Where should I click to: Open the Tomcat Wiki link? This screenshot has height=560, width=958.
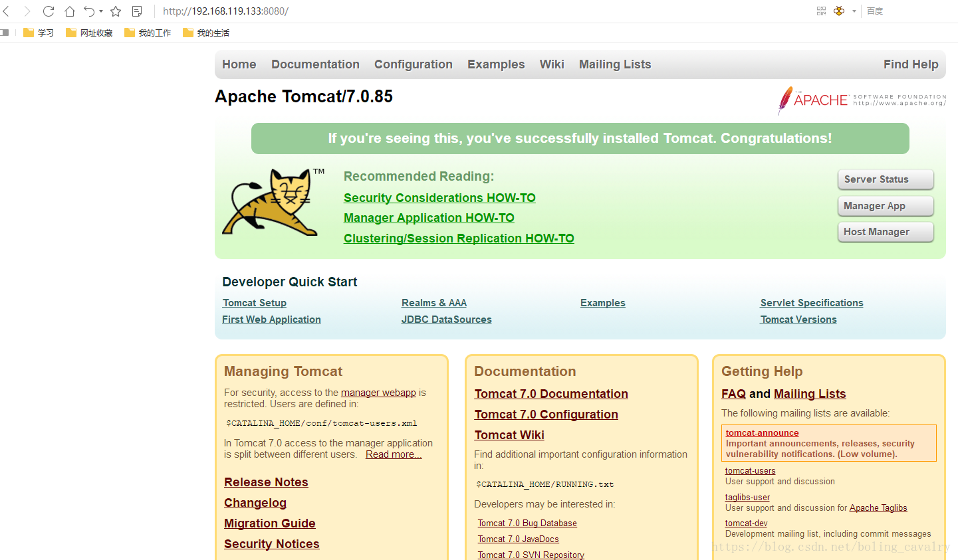(509, 435)
